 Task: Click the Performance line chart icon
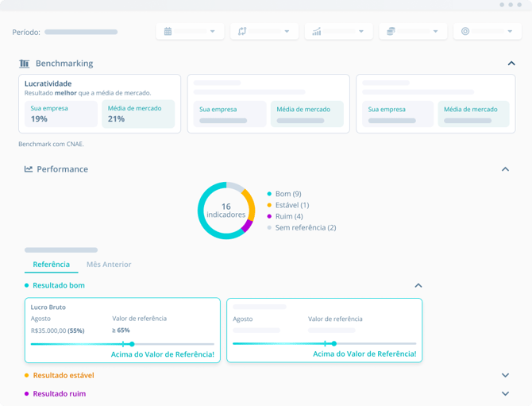pos(29,169)
